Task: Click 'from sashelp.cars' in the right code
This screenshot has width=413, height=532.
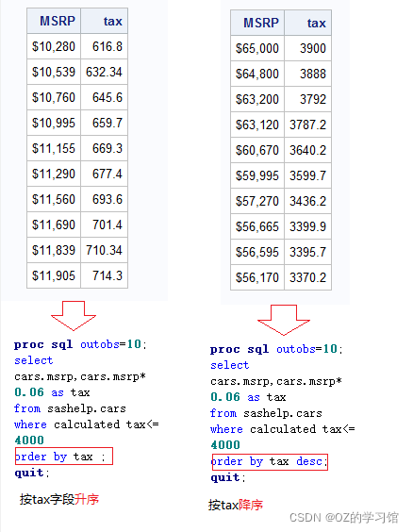Action: tap(266, 413)
